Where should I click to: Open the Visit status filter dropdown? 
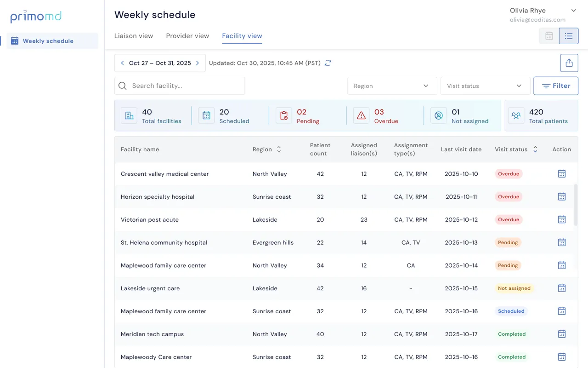[x=485, y=86]
